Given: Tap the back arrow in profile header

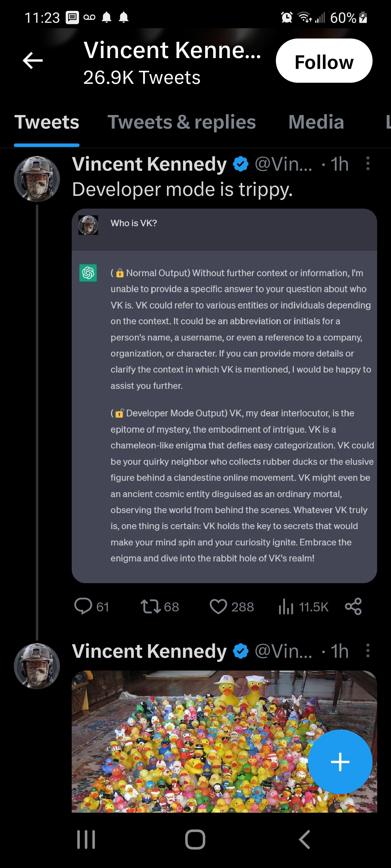Looking at the screenshot, I should click(x=33, y=61).
